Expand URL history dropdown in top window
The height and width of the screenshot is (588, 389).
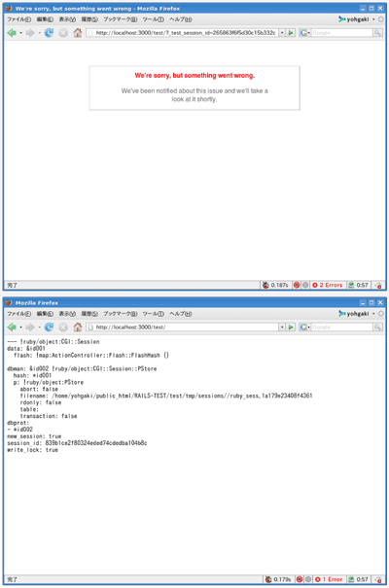282,33
